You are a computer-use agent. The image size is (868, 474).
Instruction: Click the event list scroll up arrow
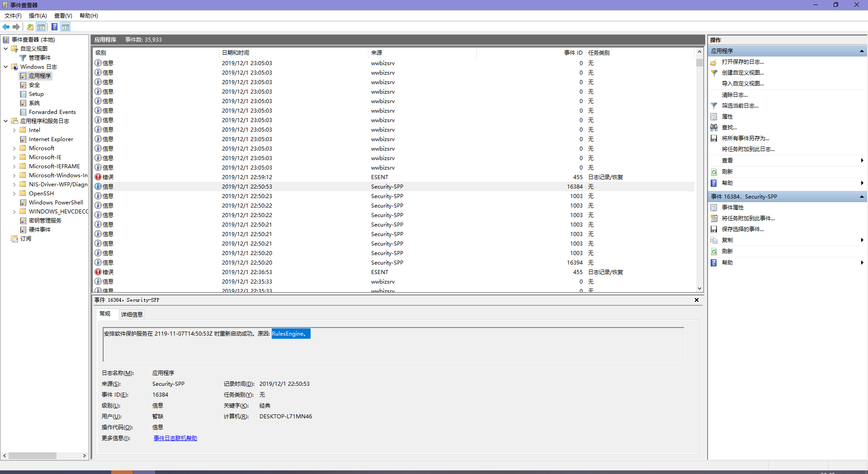coord(699,52)
